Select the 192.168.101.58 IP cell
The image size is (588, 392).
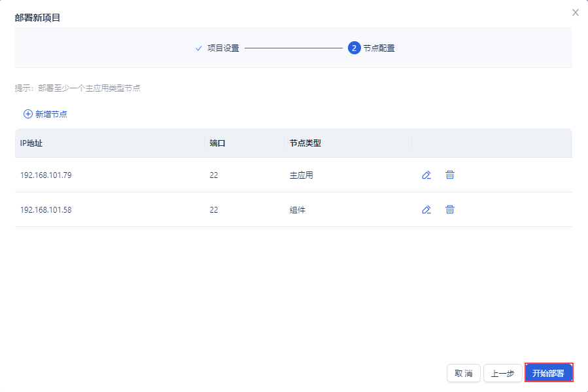point(46,210)
